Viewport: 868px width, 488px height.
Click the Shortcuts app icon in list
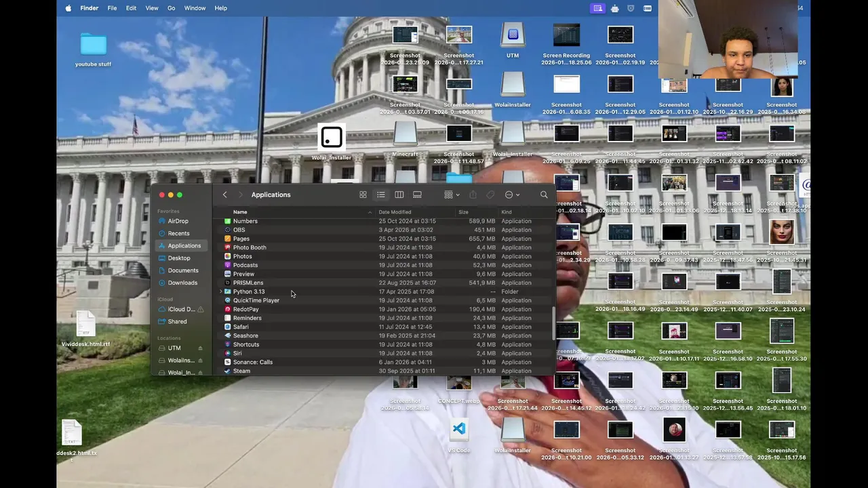coord(228,344)
